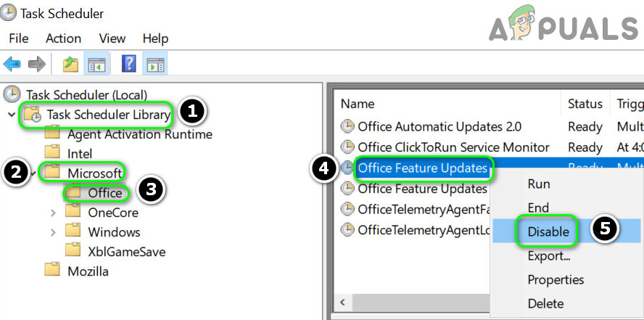Select the Mozilla tree item

click(x=88, y=271)
